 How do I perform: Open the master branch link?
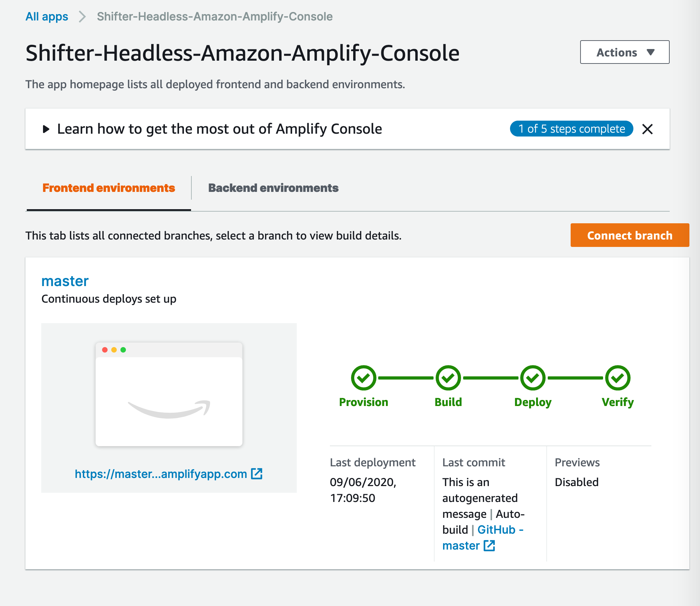(65, 281)
